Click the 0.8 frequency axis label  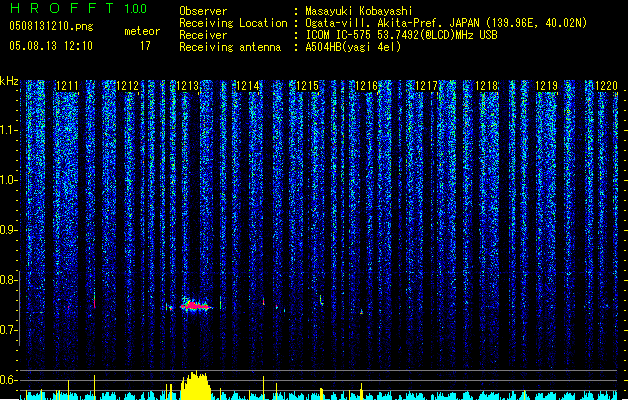(x=8, y=280)
